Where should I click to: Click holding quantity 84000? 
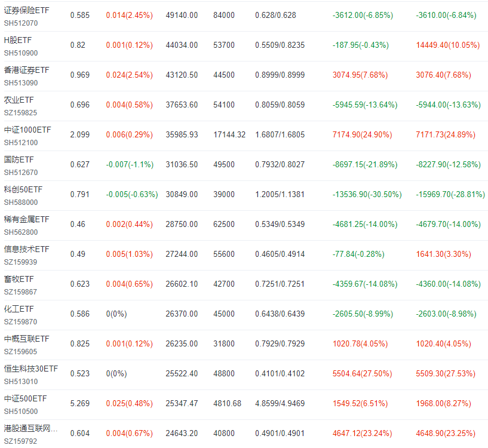pyautogui.click(x=224, y=16)
